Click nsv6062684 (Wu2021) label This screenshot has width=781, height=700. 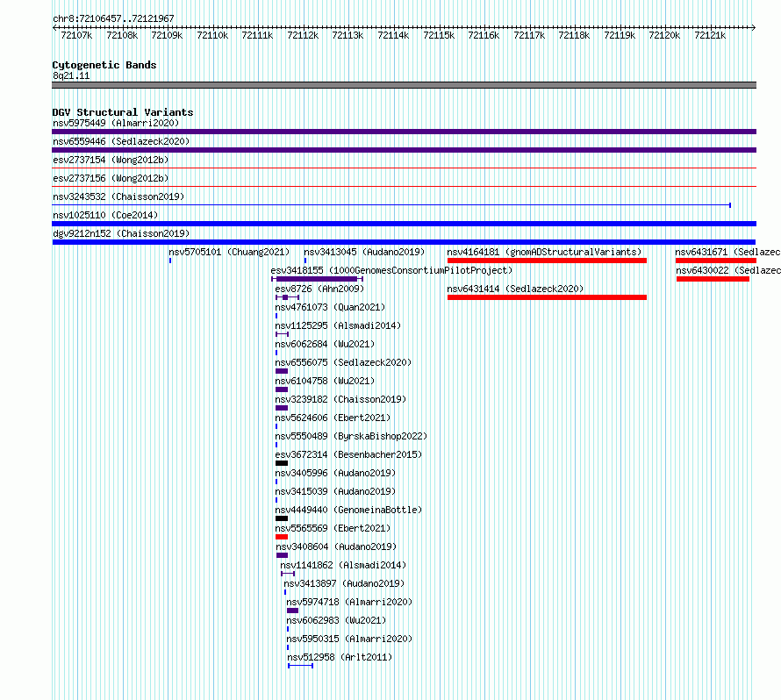pyautogui.click(x=325, y=344)
